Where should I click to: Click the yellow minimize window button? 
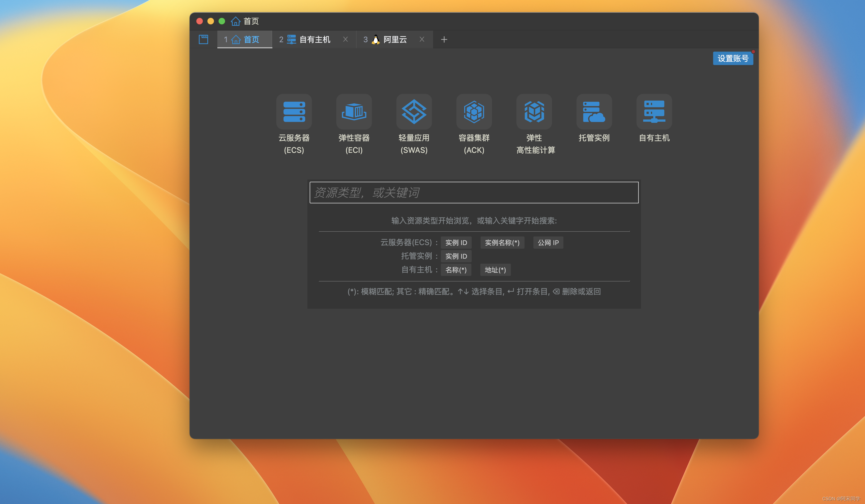pos(211,21)
